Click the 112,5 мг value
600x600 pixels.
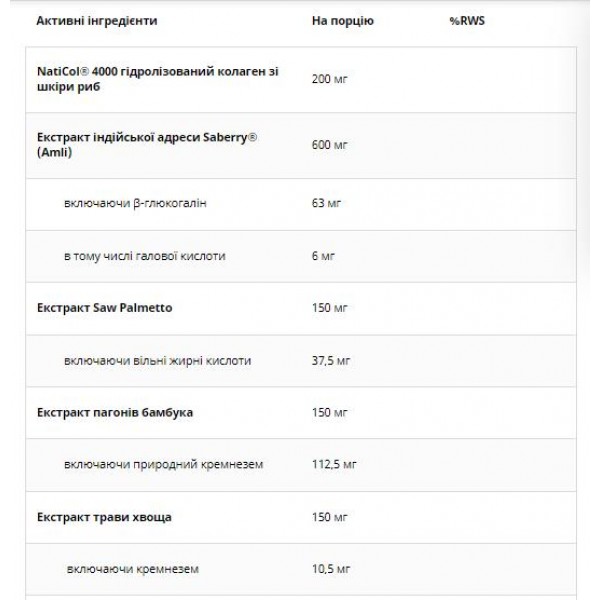336,464
